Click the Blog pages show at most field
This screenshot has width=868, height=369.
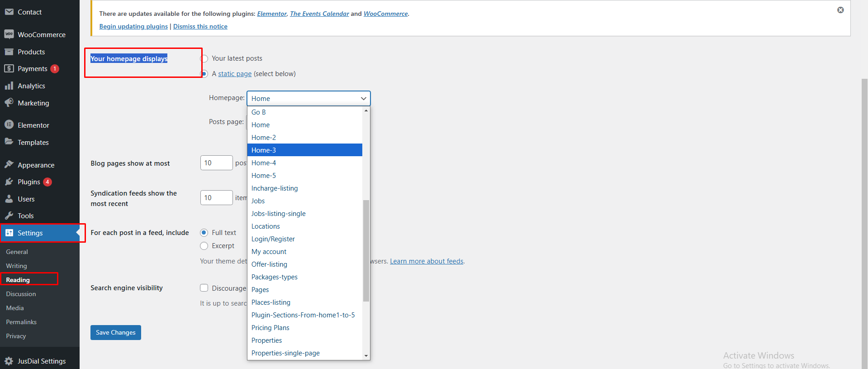(x=217, y=163)
